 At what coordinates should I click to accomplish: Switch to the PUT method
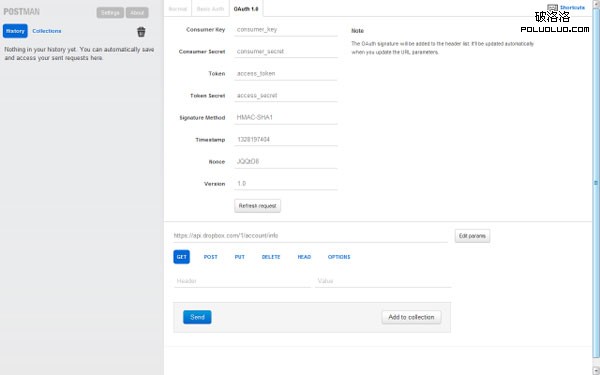[x=240, y=257]
